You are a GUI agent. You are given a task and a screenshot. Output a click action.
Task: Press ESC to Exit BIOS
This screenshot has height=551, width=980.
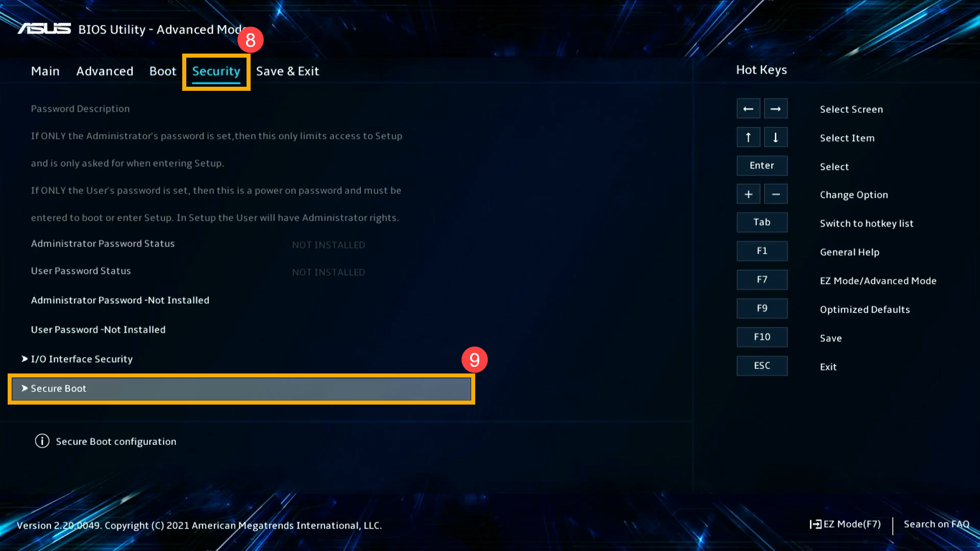(761, 365)
